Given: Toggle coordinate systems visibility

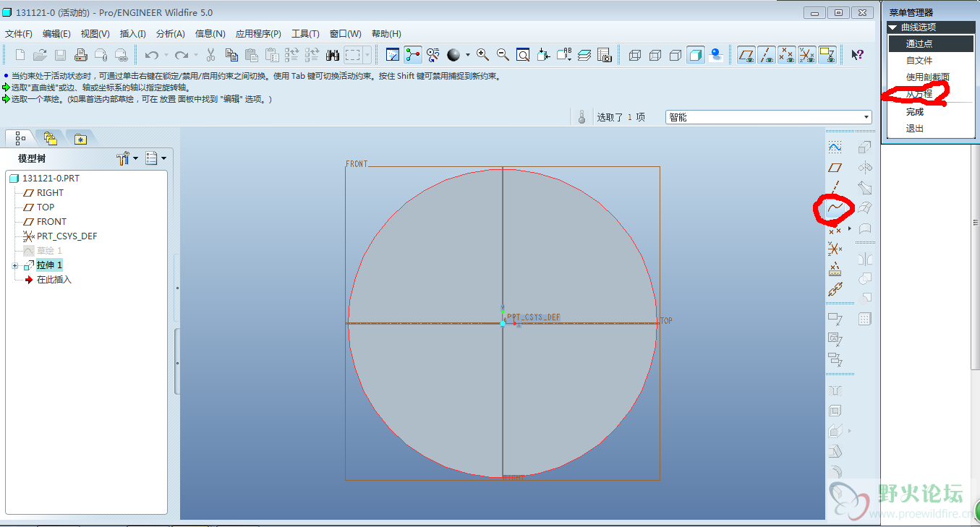Looking at the screenshot, I should 807,55.
